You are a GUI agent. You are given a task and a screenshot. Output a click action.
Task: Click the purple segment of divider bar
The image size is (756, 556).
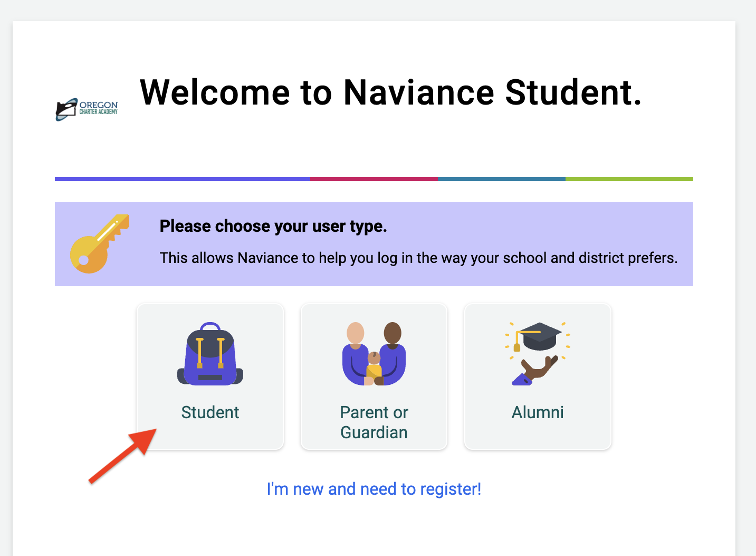pyautogui.click(x=183, y=179)
